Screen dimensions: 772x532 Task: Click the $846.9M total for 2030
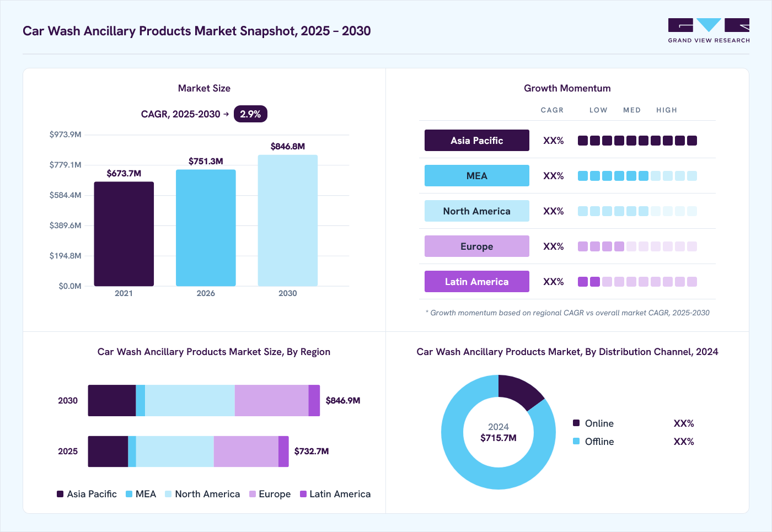coord(343,401)
